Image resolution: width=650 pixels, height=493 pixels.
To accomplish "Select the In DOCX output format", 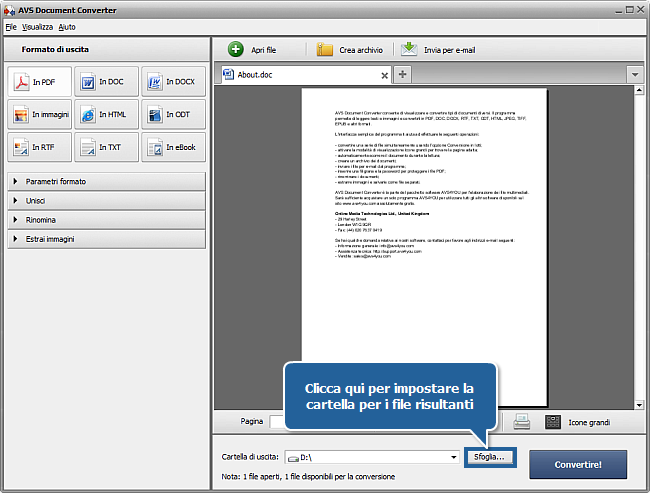I will point(173,82).
